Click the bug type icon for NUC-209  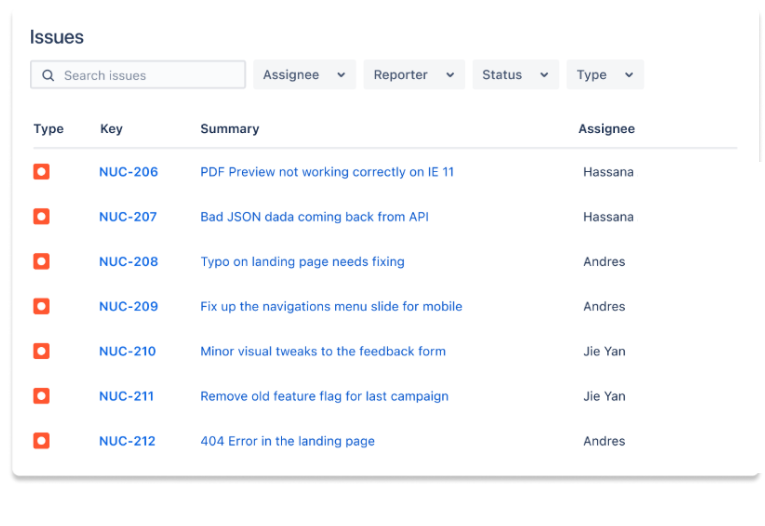pos(41,306)
